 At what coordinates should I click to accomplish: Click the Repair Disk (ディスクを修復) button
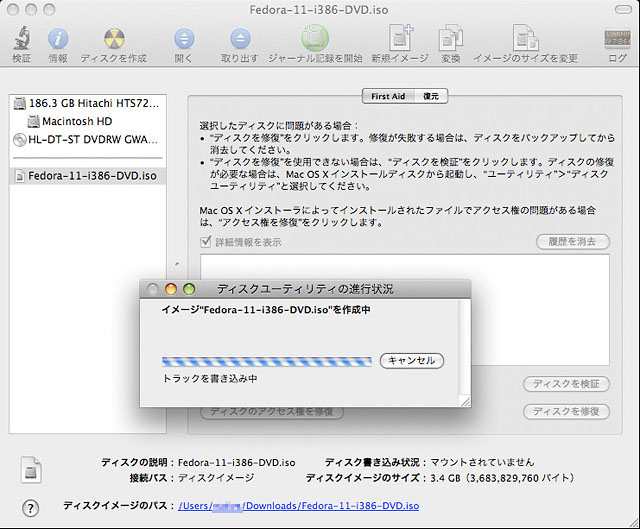[566, 411]
